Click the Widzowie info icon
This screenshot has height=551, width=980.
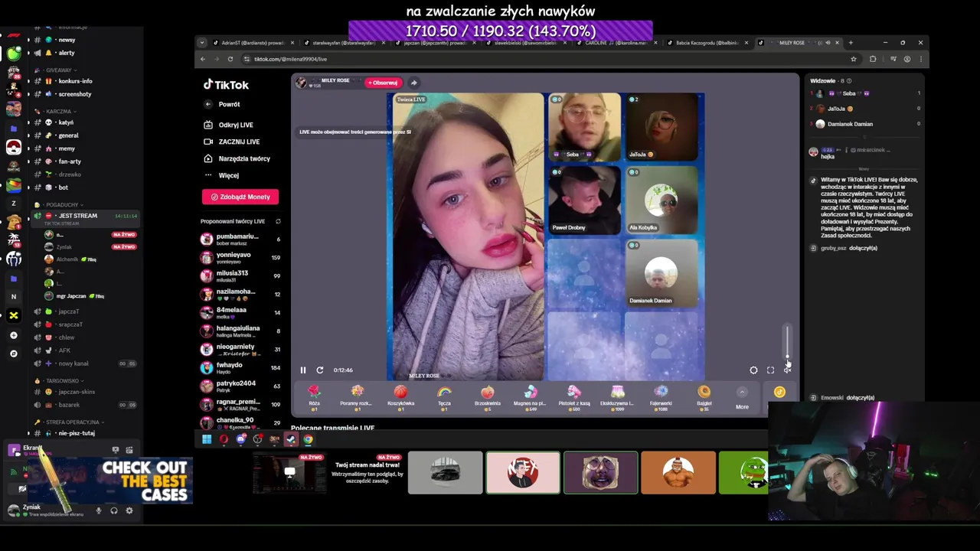[849, 80]
